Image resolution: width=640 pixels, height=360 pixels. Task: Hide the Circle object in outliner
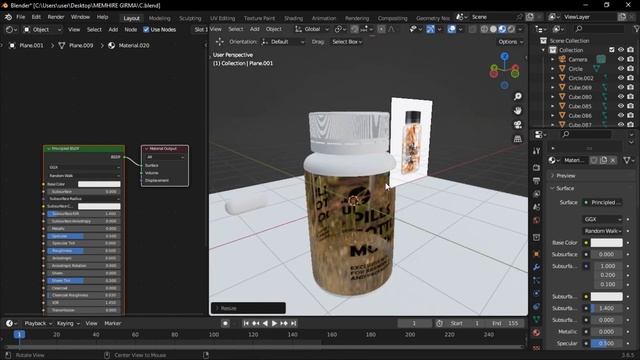[621, 69]
